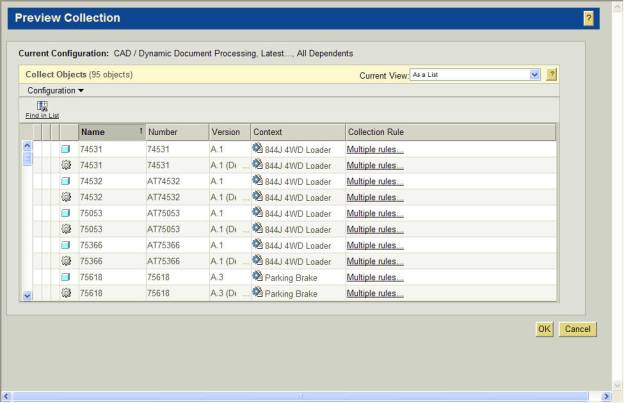Click the Find in List link text

(x=42, y=116)
